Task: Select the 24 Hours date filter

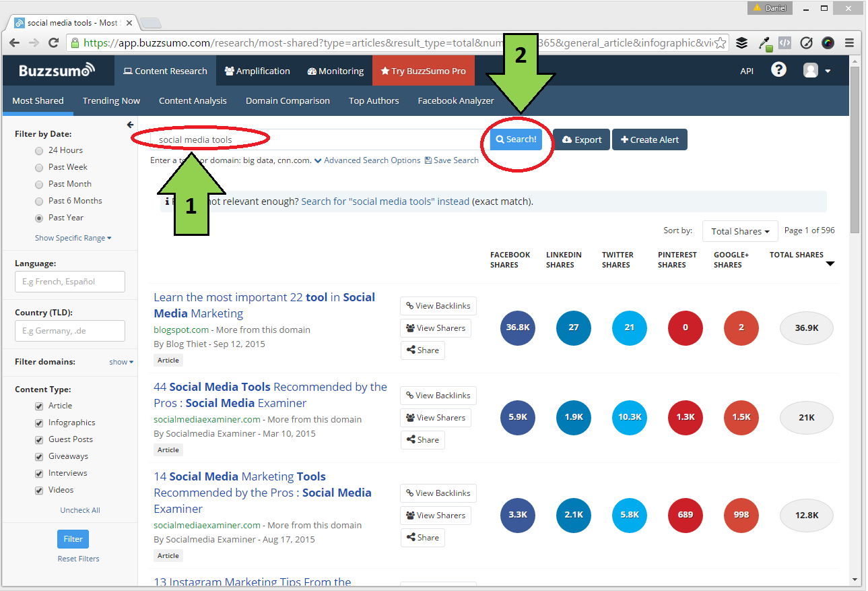Action: coord(39,150)
